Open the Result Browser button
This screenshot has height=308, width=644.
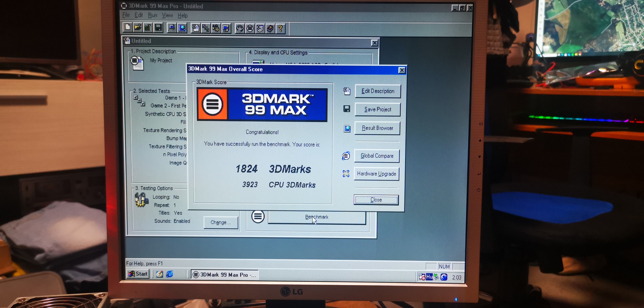coord(377,128)
